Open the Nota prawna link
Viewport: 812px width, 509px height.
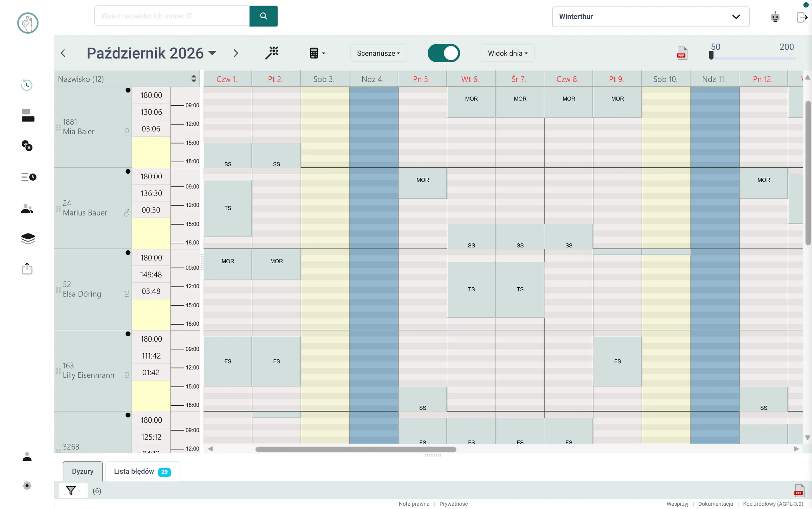coord(414,504)
